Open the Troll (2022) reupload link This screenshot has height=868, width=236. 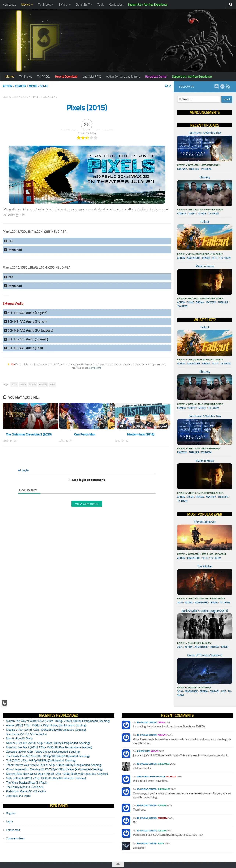(x=40, y=761)
